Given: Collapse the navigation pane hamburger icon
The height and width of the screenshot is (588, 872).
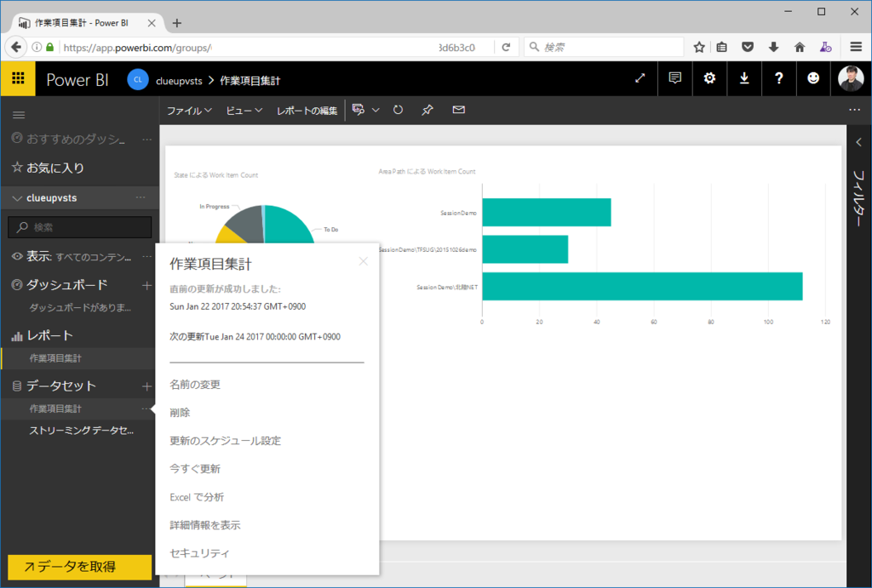Looking at the screenshot, I should 19,115.
